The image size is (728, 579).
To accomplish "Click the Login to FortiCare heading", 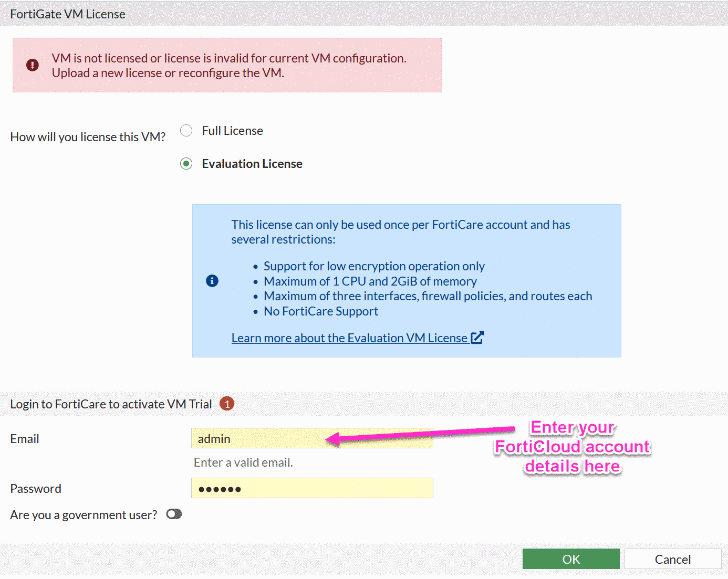I will (x=111, y=404).
